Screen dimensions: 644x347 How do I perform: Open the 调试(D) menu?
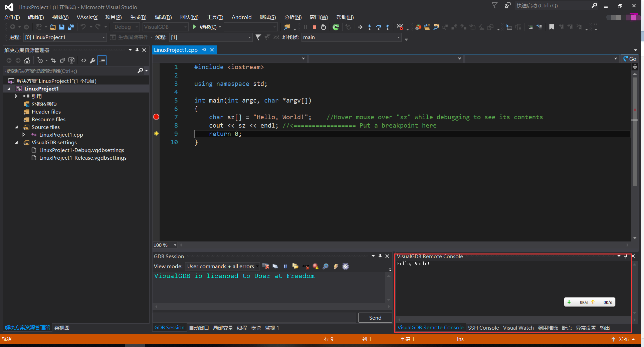click(x=163, y=17)
